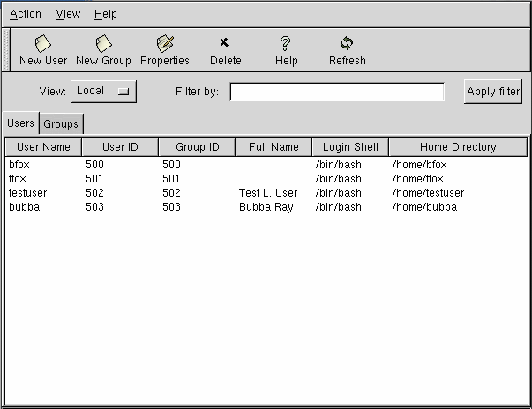The image size is (532, 409).
Task: Switch to the Groups tab
Action: [61, 124]
